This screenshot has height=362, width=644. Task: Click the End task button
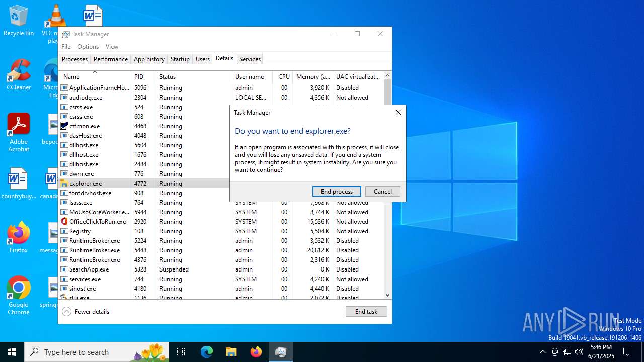[x=366, y=312]
